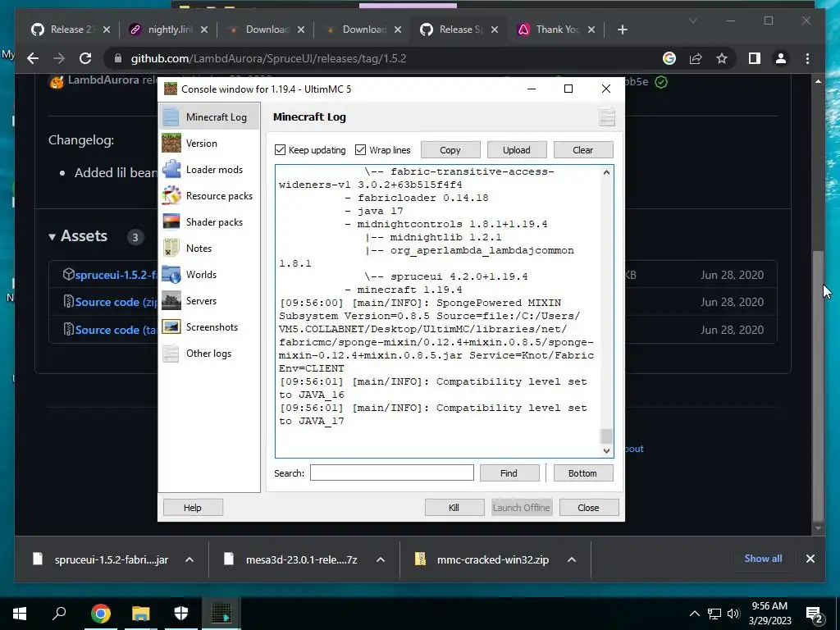840x630 pixels.
Task: Open options for mesa3d-23.0.1 download
Action: pos(381,559)
